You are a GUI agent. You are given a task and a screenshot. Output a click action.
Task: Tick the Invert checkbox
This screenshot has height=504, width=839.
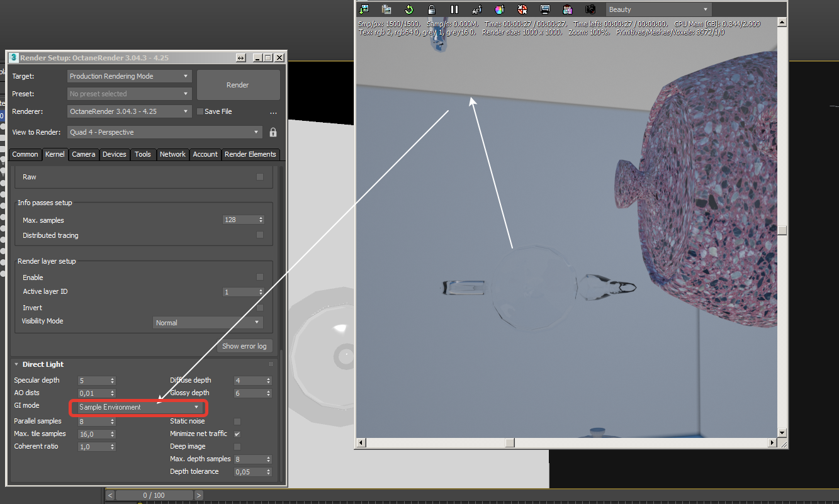[x=260, y=308]
